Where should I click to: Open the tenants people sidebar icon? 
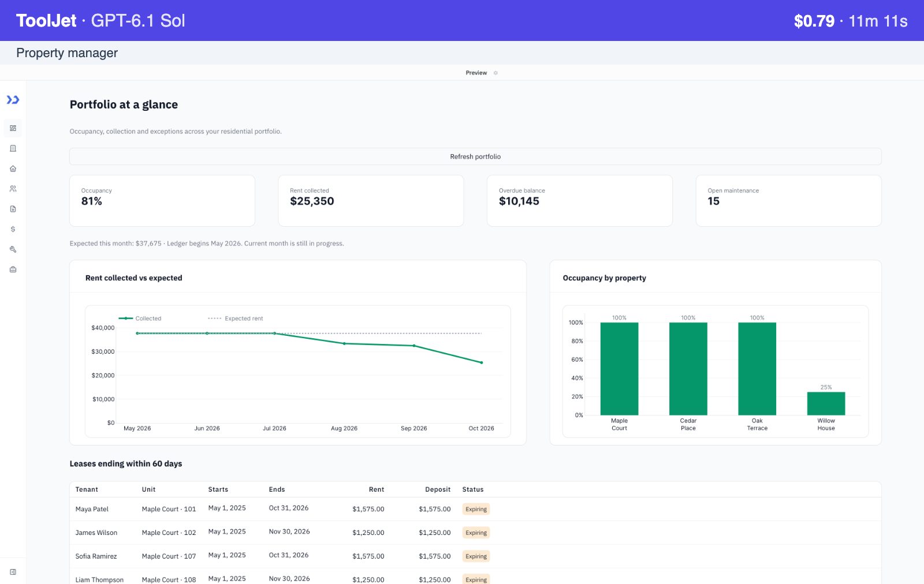(x=13, y=189)
